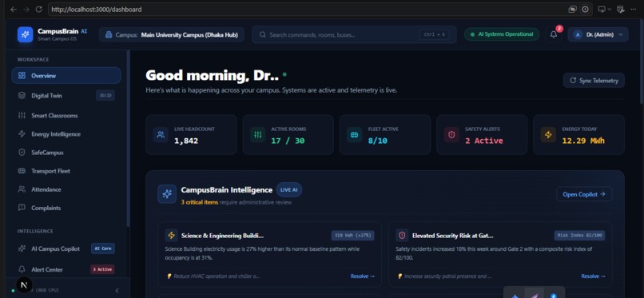The image size is (644, 298).
Task: Click the campus building icon in selector
Action: pyautogui.click(x=109, y=35)
